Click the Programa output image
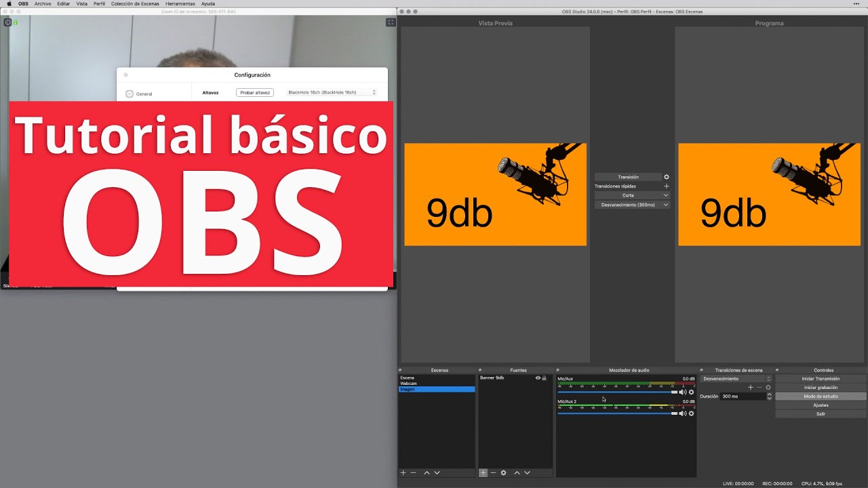 click(x=770, y=195)
